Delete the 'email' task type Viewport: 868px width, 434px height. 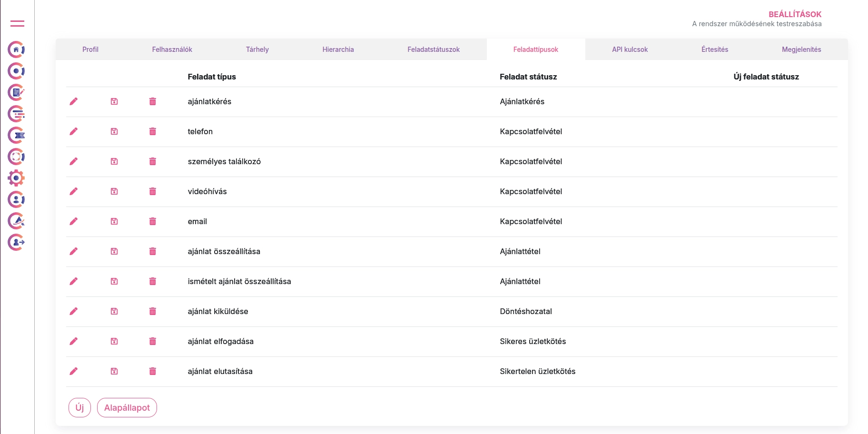(152, 221)
